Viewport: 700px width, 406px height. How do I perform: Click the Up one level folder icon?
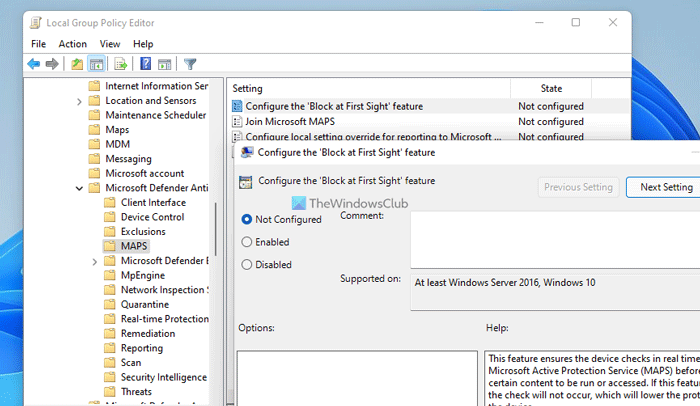tap(77, 64)
